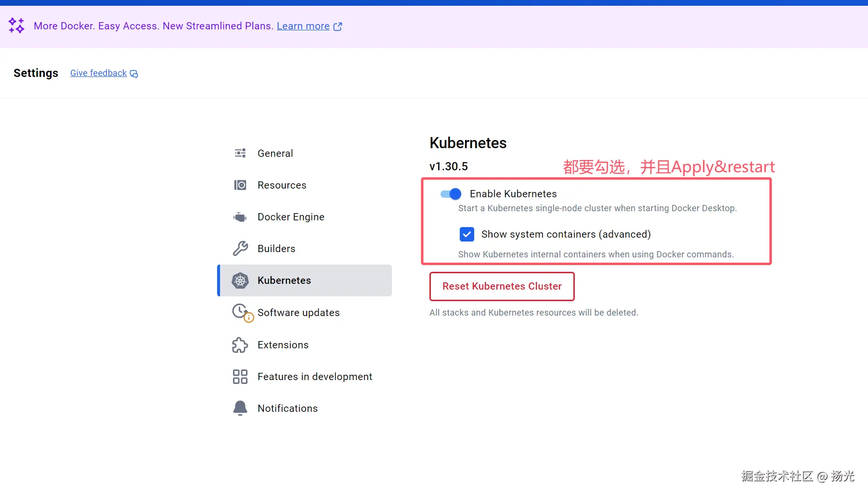Click the Kubernetes page heading

[468, 143]
